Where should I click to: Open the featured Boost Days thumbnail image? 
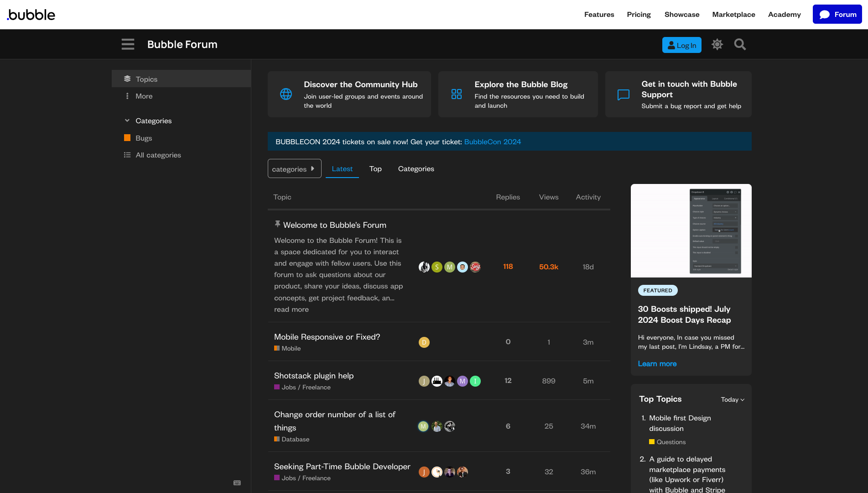click(691, 231)
